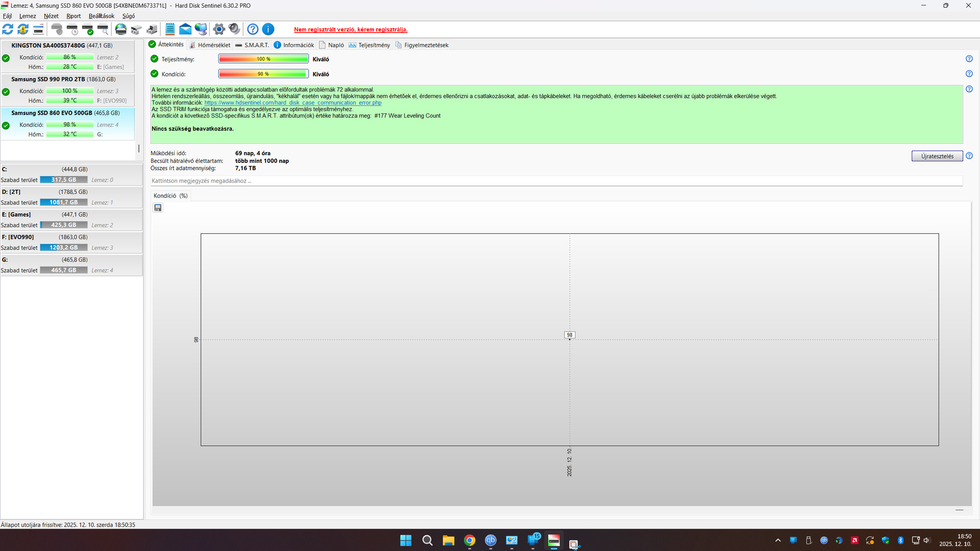
Task: Click the blue question mark help icon
Action: pos(253,29)
